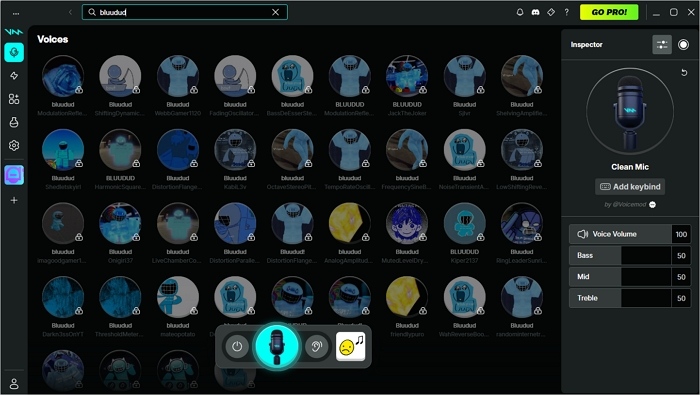Select the TempoRateOscill bluudud voice

coord(350,150)
